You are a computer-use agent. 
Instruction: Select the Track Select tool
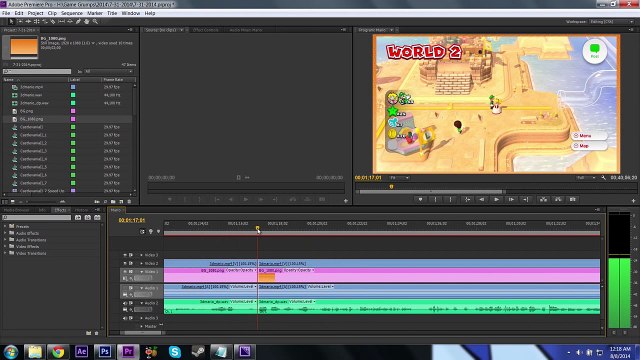20,22
